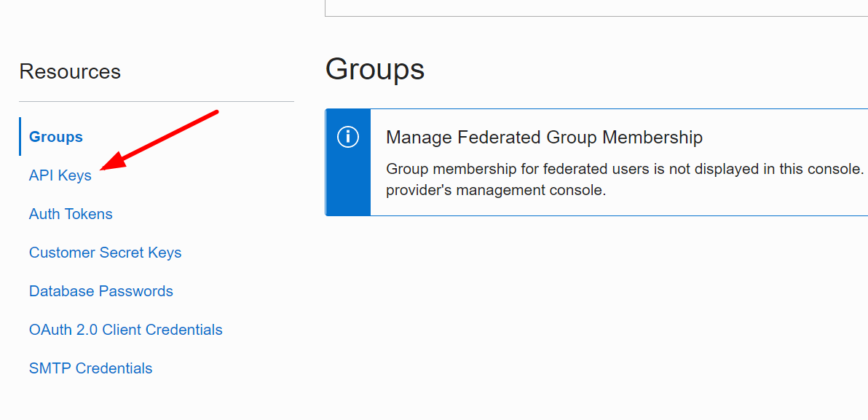This screenshot has height=420, width=868.
Task: Click the red arrow annotation
Action: pos(159,140)
